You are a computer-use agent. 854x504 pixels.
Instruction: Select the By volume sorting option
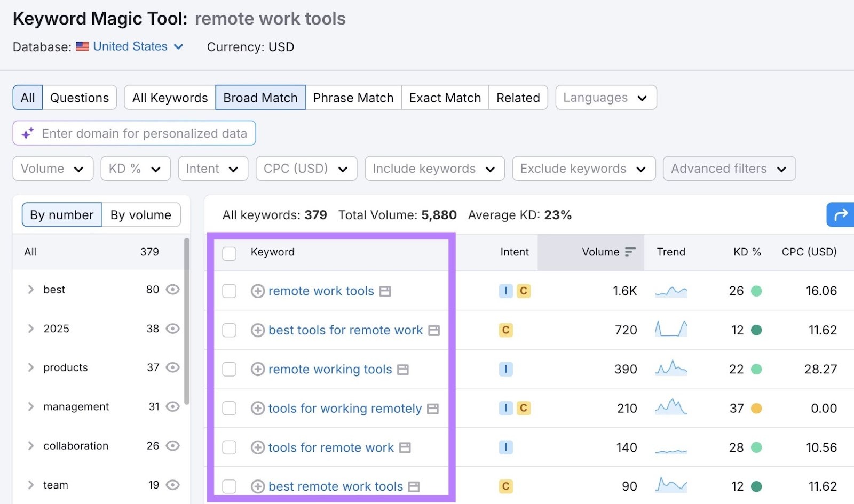140,214
